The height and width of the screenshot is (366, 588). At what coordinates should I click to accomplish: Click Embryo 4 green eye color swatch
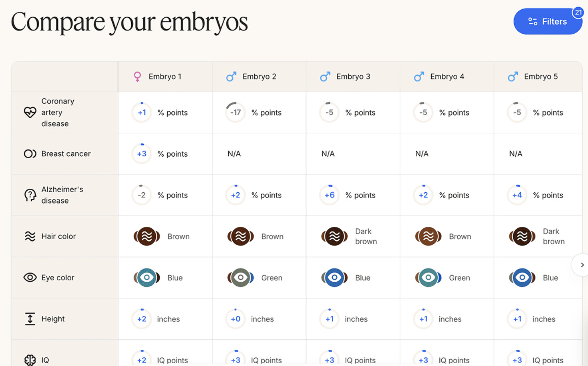click(x=428, y=277)
